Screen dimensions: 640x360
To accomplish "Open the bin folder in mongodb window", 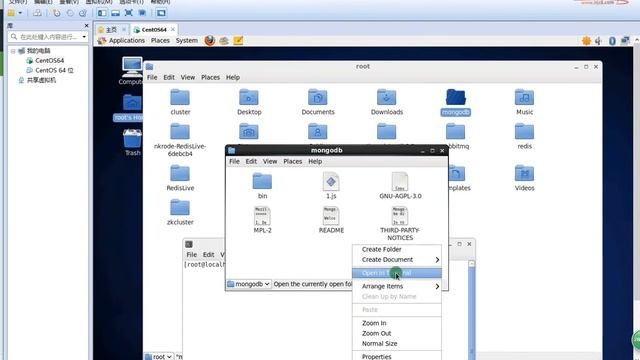I will click(x=262, y=186).
